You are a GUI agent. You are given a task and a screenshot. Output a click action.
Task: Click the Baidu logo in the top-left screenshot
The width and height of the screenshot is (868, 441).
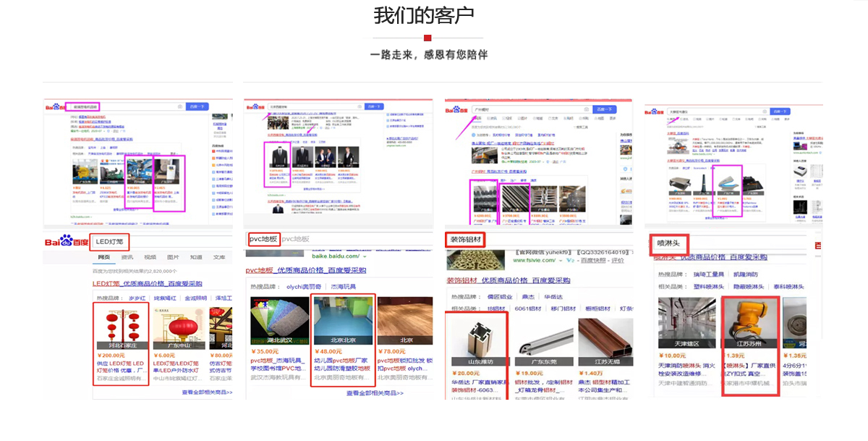pyautogui.click(x=54, y=106)
